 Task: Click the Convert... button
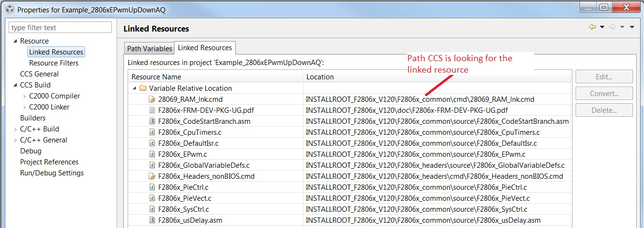pos(604,93)
